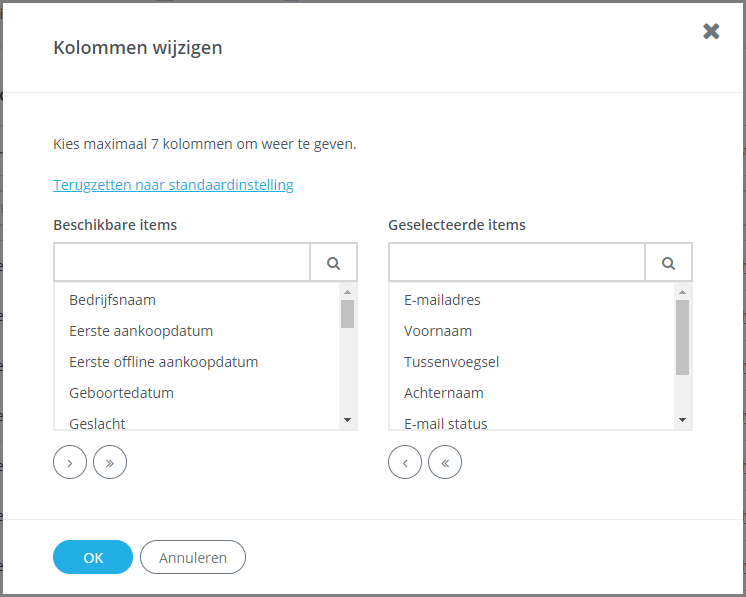Select Bedrijfsnaam in available items

(197, 300)
